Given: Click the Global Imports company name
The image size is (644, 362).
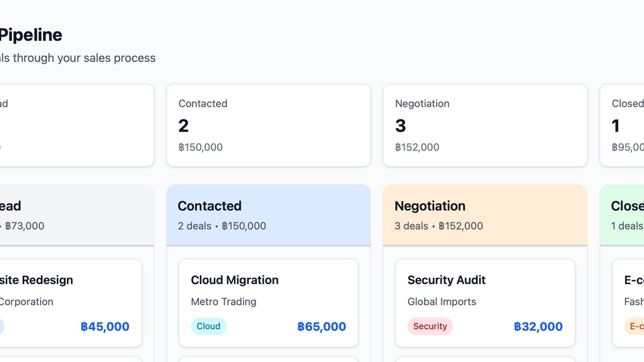Looking at the screenshot, I should click(442, 302).
